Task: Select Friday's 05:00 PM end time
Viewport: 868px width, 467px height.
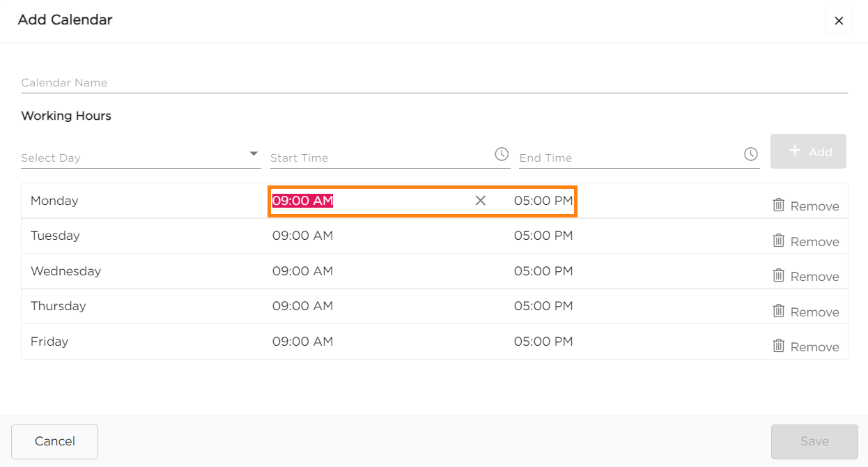Action: [x=543, y=342]
